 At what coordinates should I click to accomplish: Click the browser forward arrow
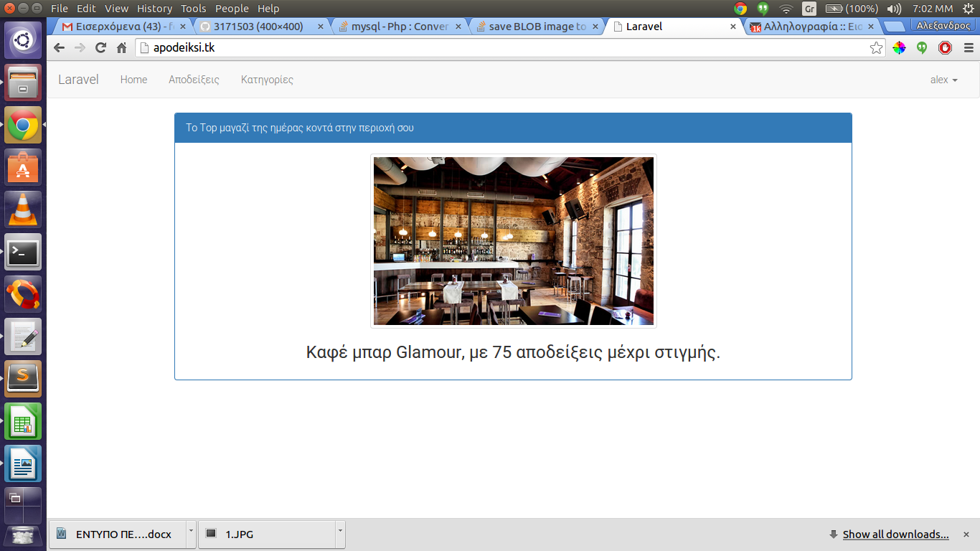80,48
